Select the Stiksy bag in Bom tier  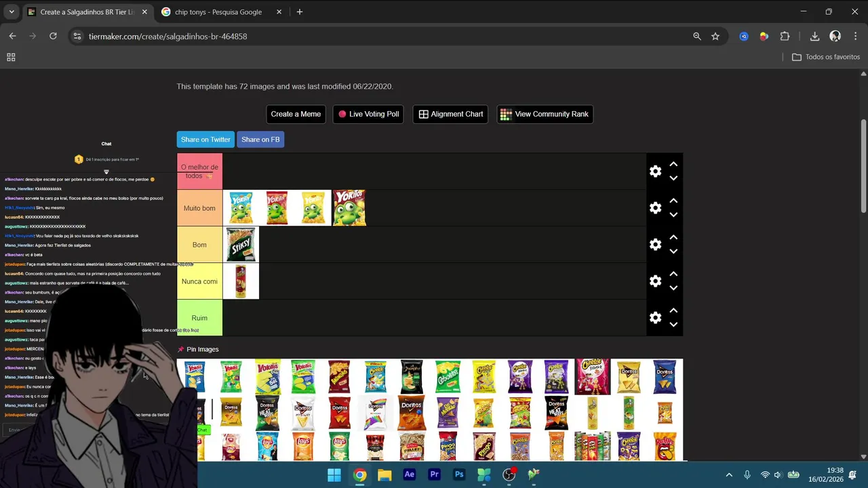(241, 245)
